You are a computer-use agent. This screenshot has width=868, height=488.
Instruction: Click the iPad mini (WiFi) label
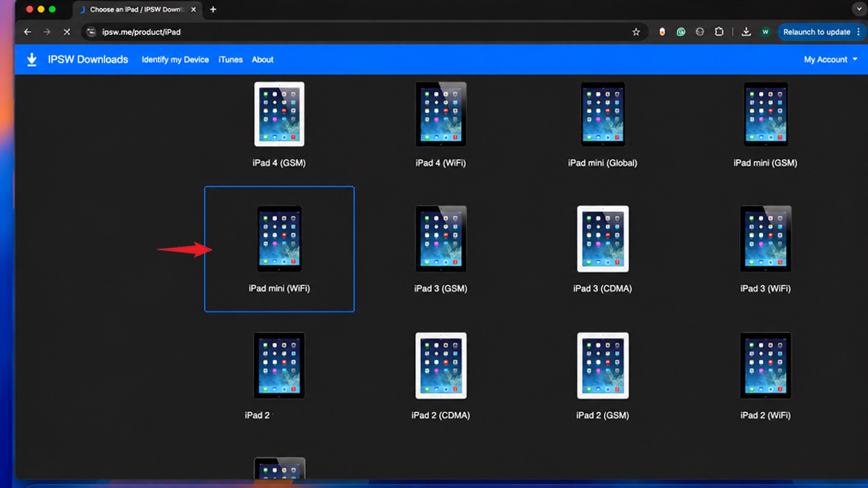[x=279, y=288]
